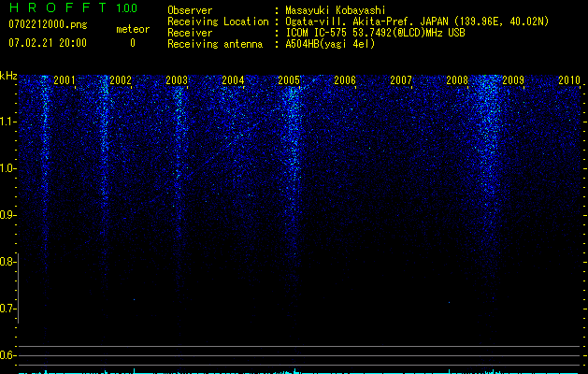
Task: Click the 0.6 kHz axis label
Action: tap(7, 355)
